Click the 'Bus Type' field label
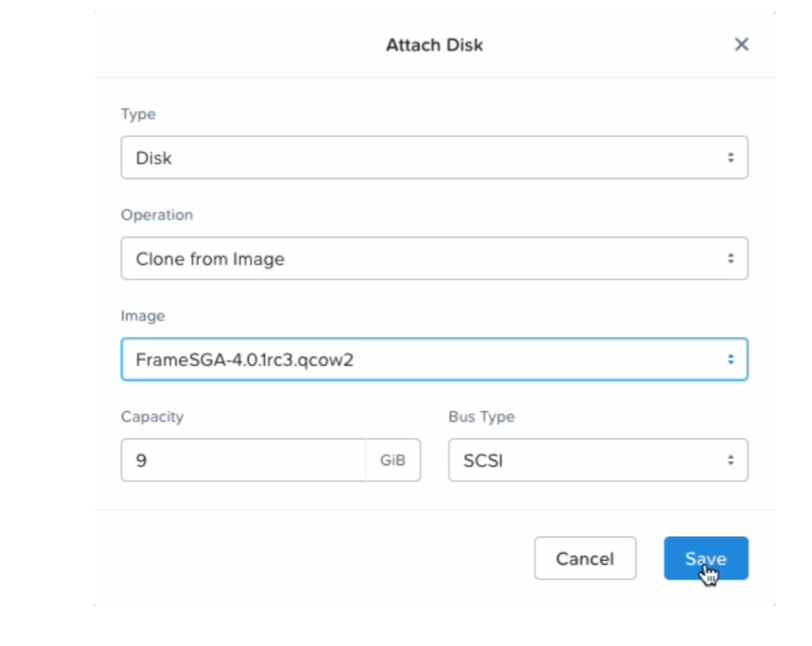Image resolution: width=812 pixels, height=646 pixels. (481, 416)
